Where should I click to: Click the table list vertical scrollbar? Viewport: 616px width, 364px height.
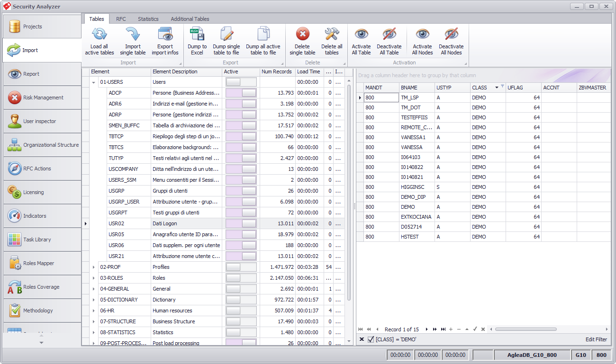click(x=349, y=192)
